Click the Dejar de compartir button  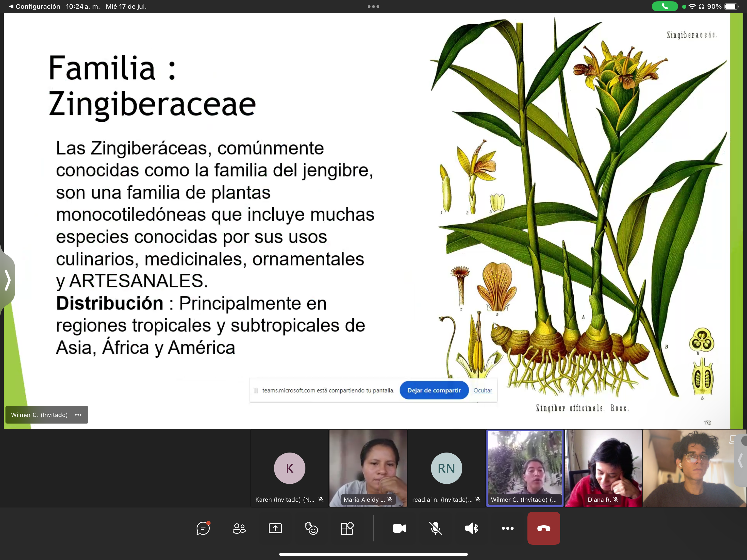coord(434,390)
